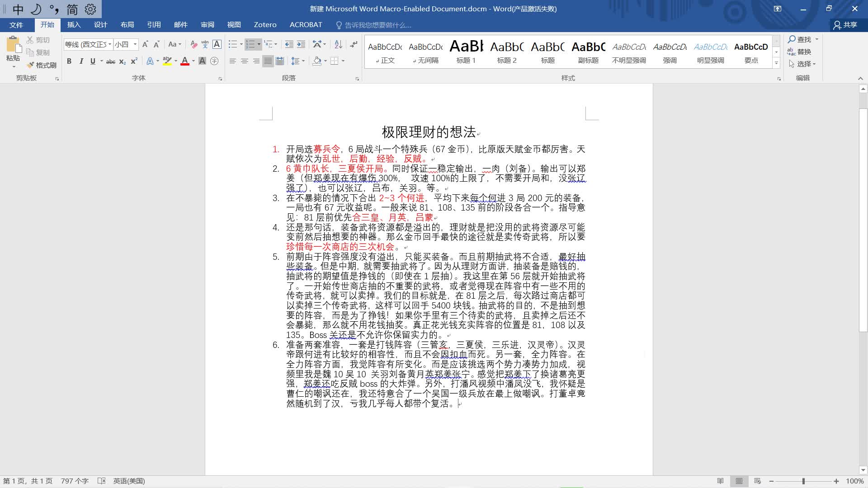Toggle Italic formatting
Viewport: 868px width, 488px height.
tap(81, 61)
